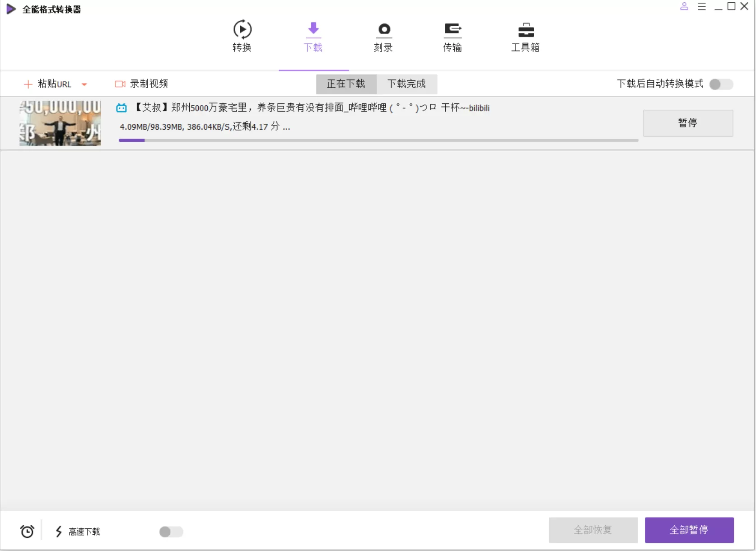Open the Burn (刻录) disc icon
Screen dimensions: 756x551
383,30
